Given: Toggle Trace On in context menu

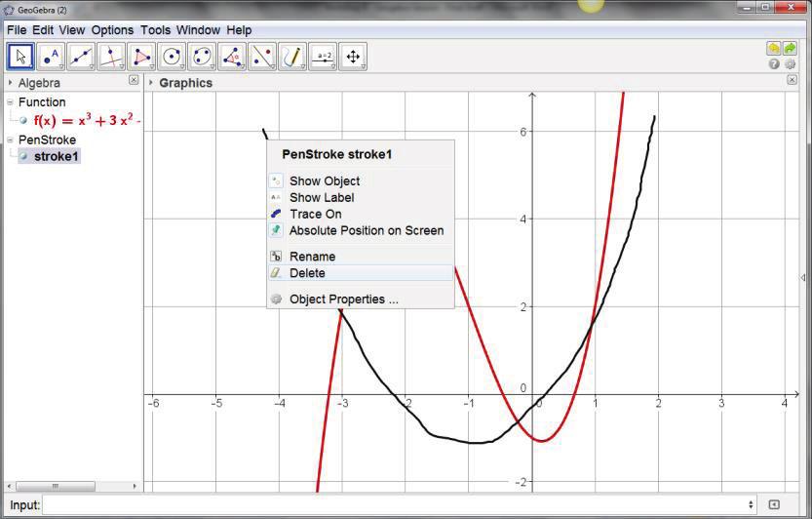Looking at the screenshot, I should (x=361, y=214).
